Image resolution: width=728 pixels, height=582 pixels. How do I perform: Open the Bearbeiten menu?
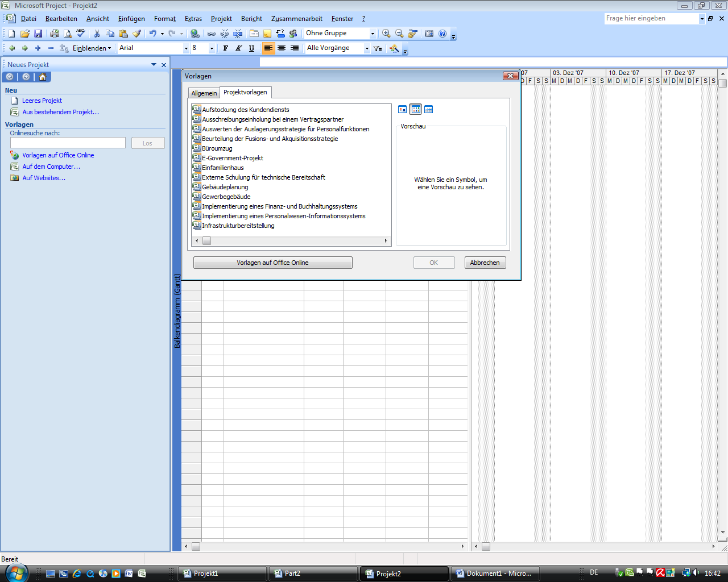point(61,19)
